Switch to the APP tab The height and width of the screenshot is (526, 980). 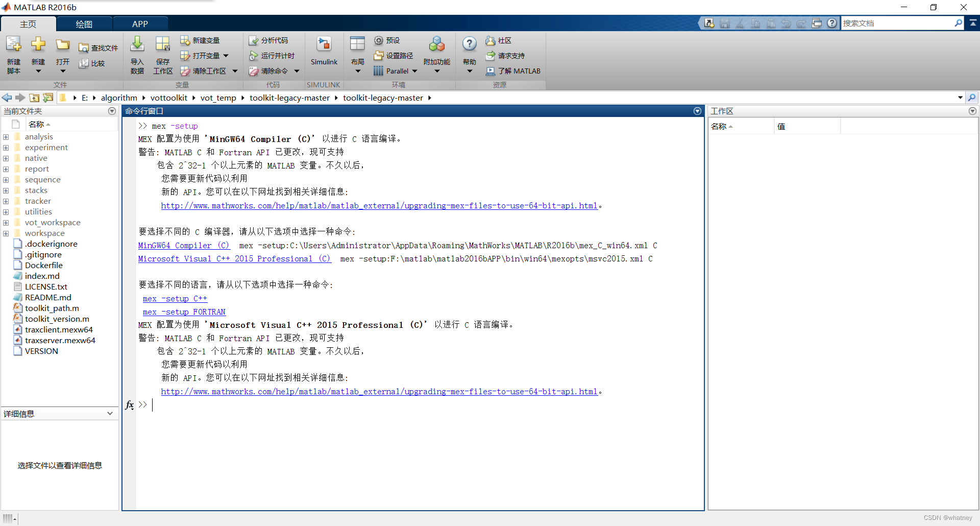(140, 24)
